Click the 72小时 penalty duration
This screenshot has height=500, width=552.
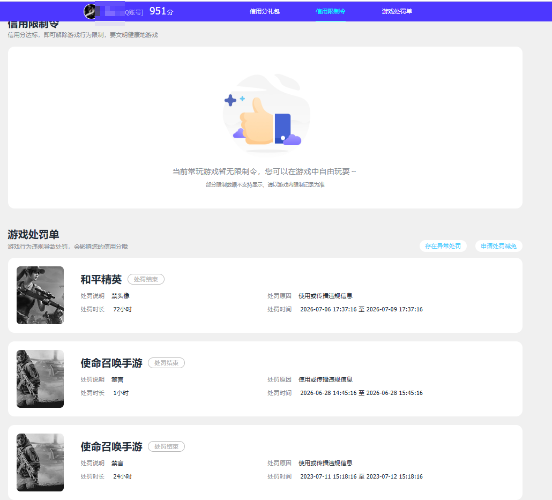tap(122, 309)
